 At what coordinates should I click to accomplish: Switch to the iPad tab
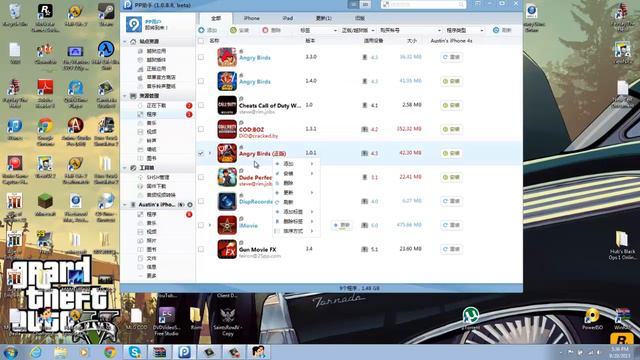coord(287,18)
